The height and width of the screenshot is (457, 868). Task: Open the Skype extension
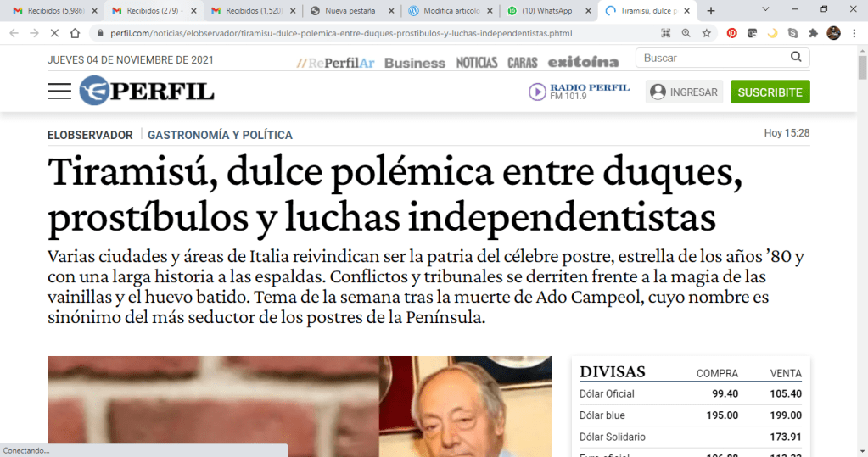tap(792, 33)
